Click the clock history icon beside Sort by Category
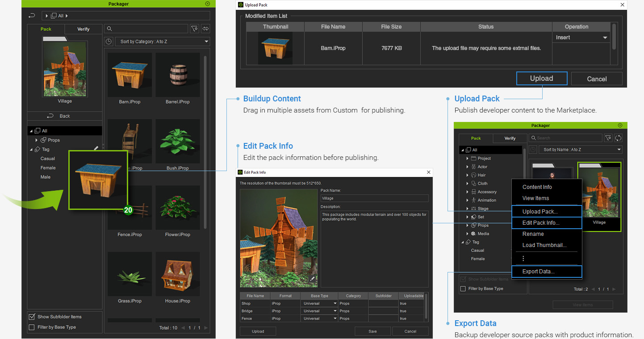This screenshot has height=339, width=644. coord(109,42)
